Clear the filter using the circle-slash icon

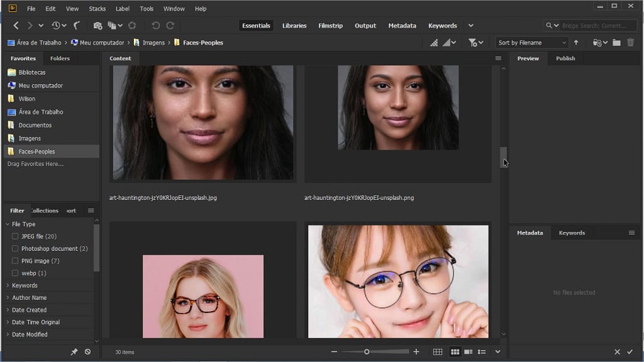(87, 352)
